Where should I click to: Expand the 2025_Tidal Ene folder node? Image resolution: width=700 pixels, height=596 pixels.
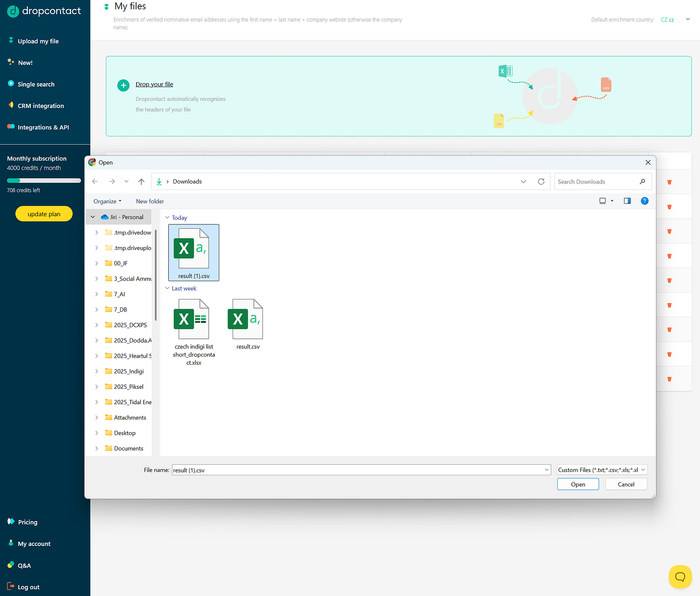coord(97,402)
